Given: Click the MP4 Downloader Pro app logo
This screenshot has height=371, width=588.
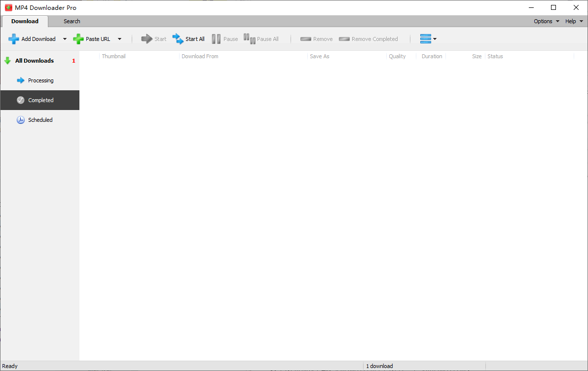Looking at the screenshot, I should coord(8,7).
